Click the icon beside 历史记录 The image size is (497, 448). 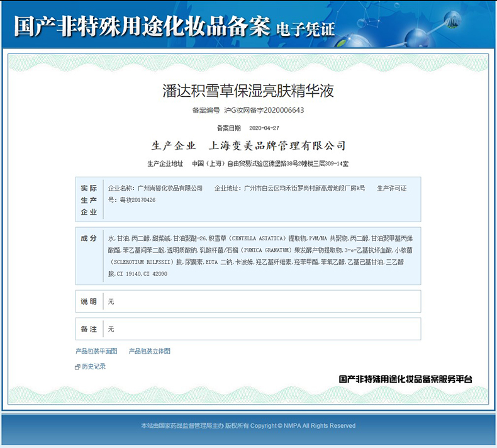pos(77,366)
